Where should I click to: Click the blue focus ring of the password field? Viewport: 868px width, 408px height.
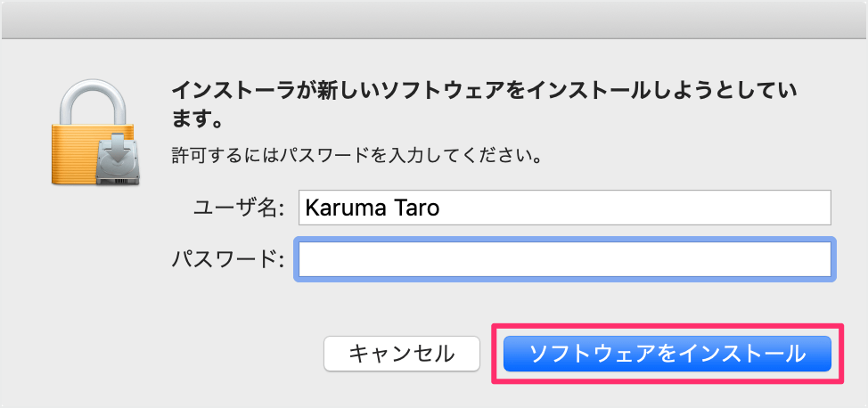pyautogui.click(x=565, y=239)
